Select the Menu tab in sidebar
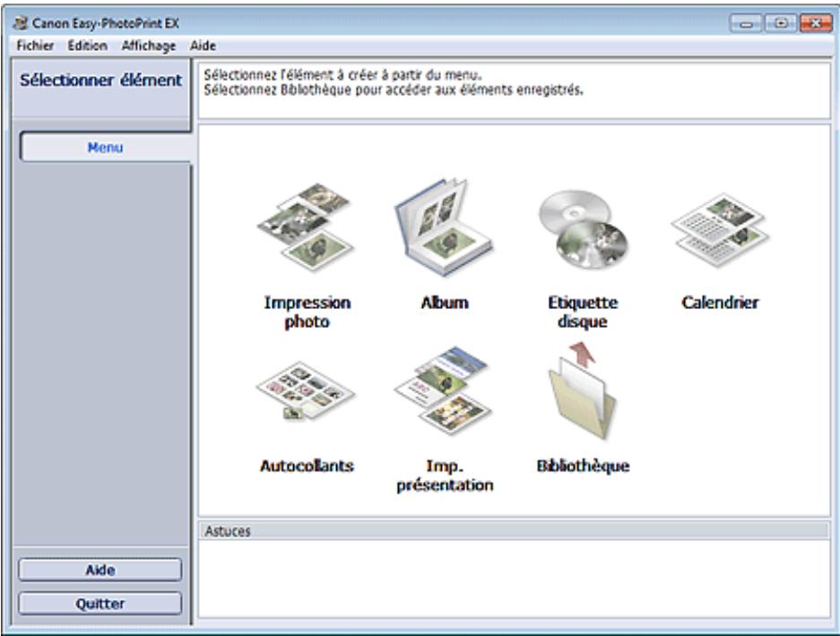The height and width of the screenshot is (636, 840). point(105,147)
